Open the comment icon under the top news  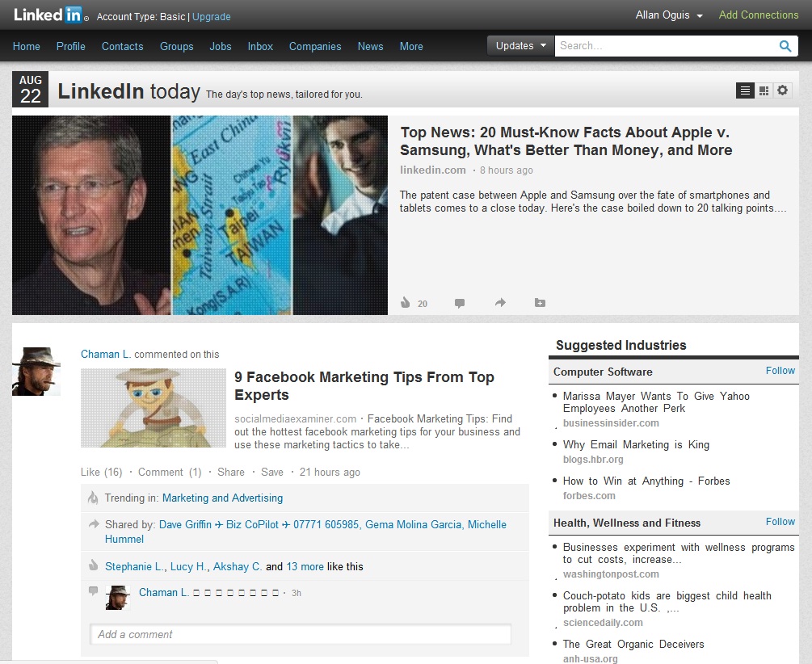pos(460,302)
